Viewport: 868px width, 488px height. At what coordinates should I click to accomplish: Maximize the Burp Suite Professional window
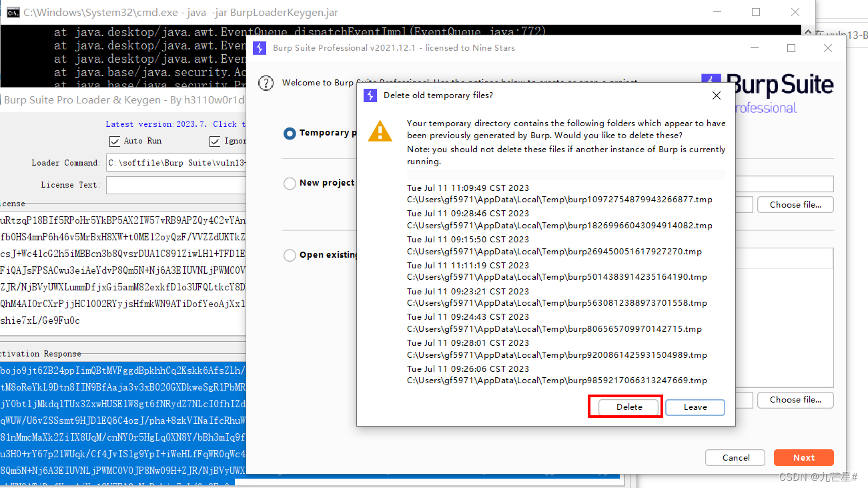tap(791, 48)
